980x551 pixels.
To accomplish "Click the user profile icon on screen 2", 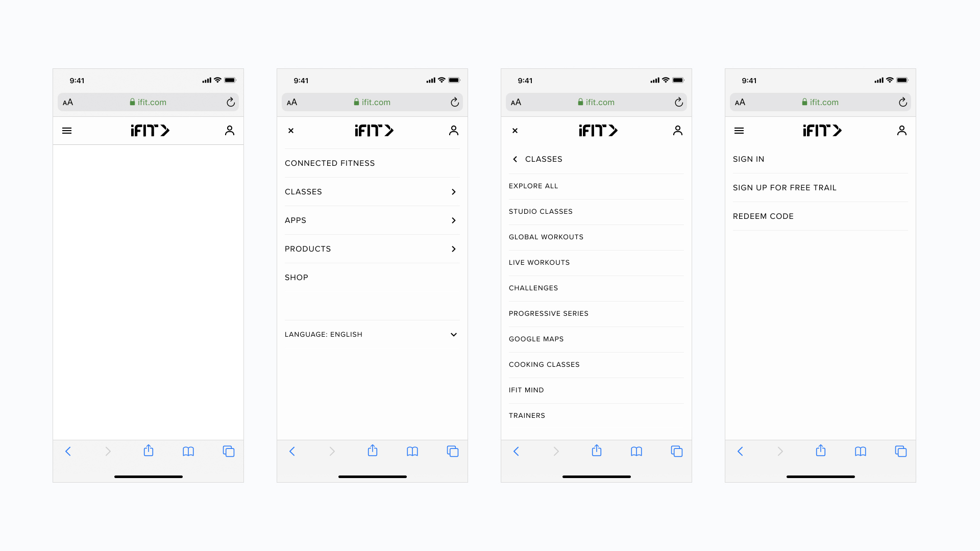I will [x=454, y=131].
